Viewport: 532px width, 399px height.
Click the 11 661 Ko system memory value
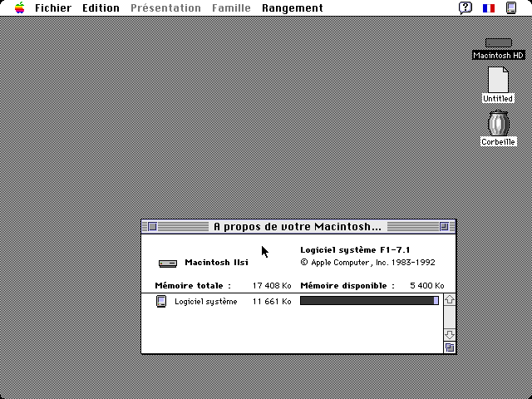point(272,301)
